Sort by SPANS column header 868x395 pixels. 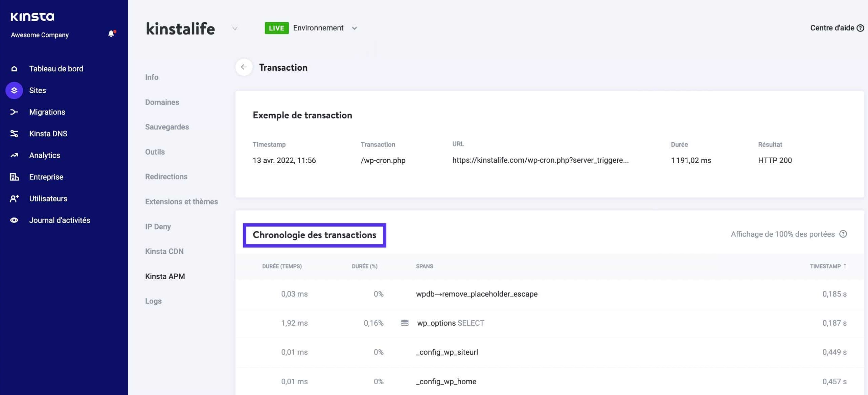[x=424, y=266]
